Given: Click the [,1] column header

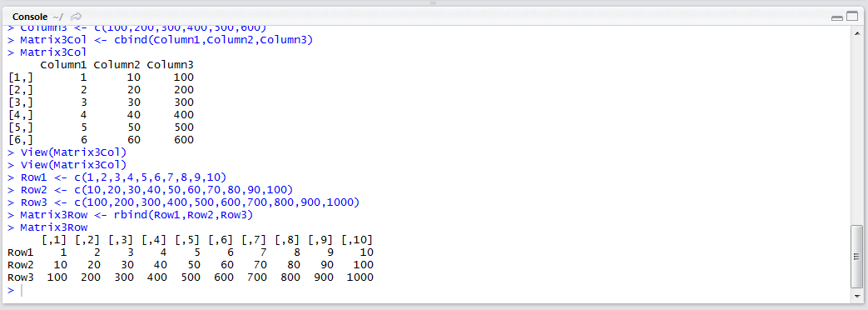Looking at the screenshot, I should [54, 240].
